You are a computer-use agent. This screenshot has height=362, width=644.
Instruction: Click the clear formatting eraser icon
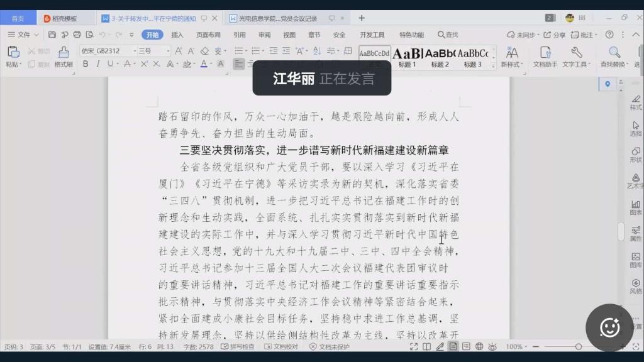tap(204, 51)
